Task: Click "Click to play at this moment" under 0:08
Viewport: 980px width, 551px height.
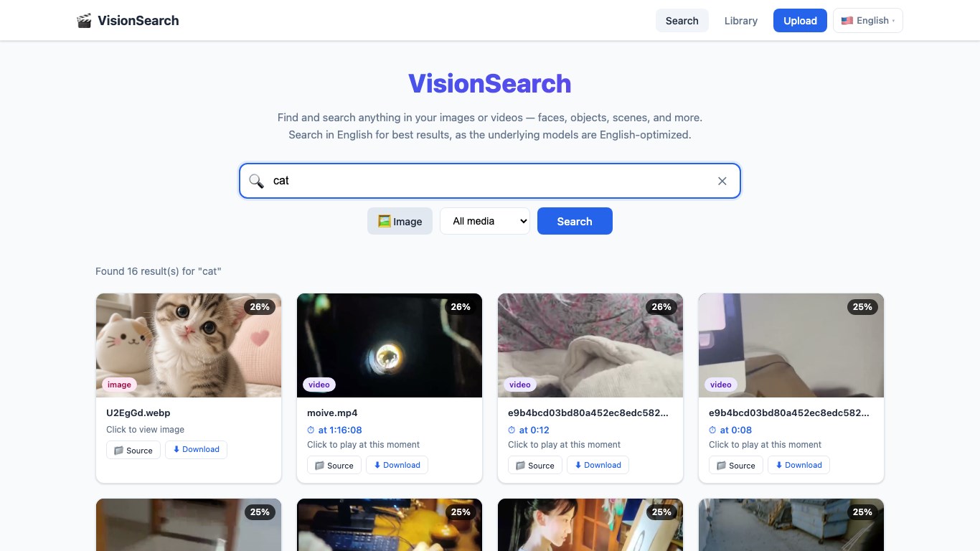Action: pos(765,444)
